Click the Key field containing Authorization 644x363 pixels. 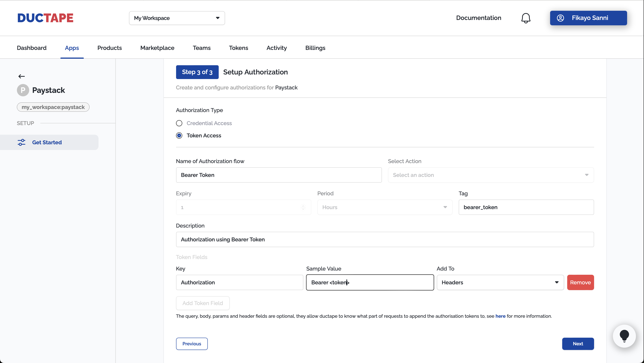click(x=239, y=282)
